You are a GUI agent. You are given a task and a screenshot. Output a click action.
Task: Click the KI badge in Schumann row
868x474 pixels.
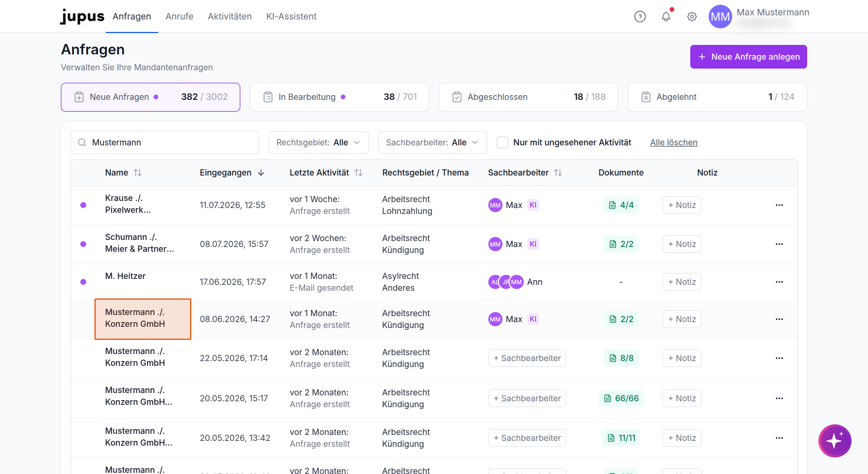coord(533,244)
